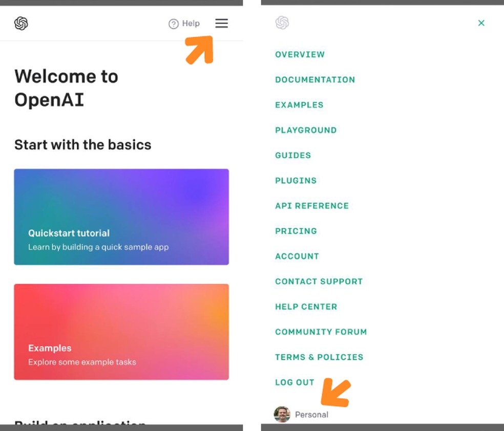Click the user profile avatar photo
Viewport: 504px width, 431px height.
(282, 414)
